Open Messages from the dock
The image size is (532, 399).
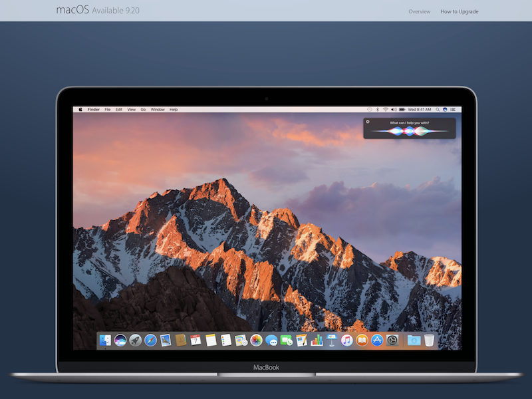coord(271,340)
